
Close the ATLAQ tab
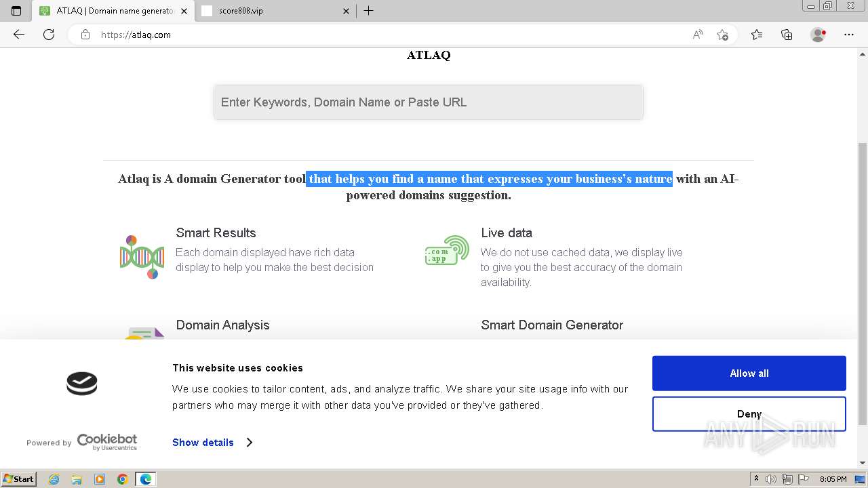(x=184, y=11)
